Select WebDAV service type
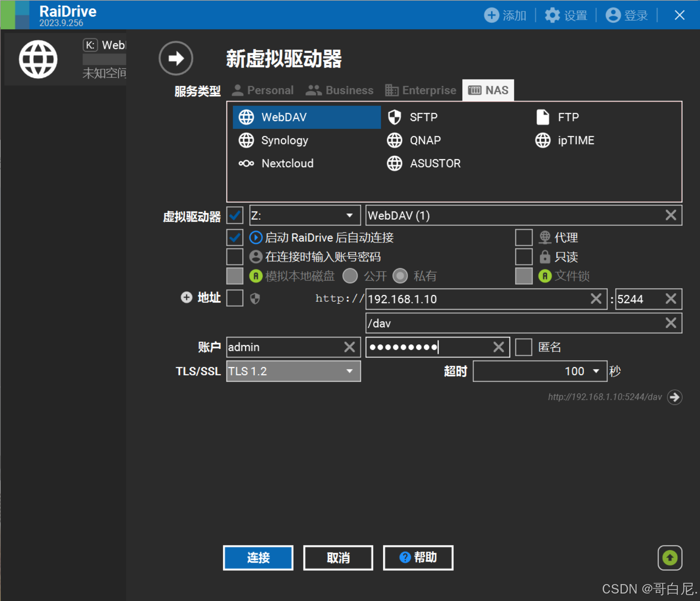This screenshot has height=601, width=700. click(x=307, y=117)
